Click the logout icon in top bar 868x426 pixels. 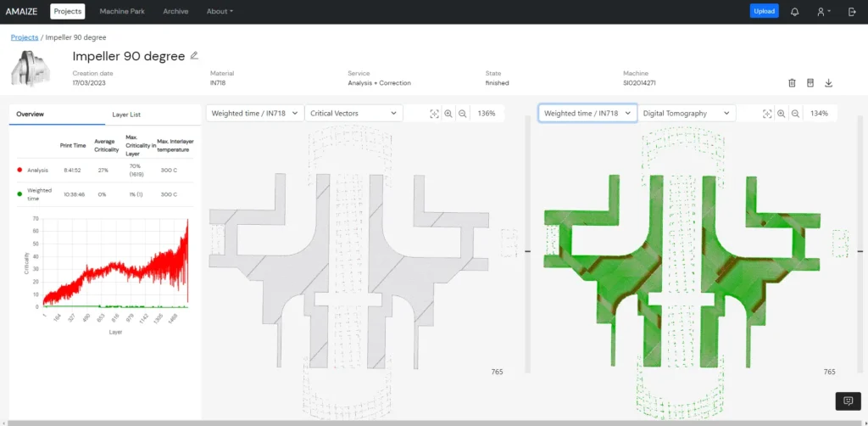click(x=852, y=12)
